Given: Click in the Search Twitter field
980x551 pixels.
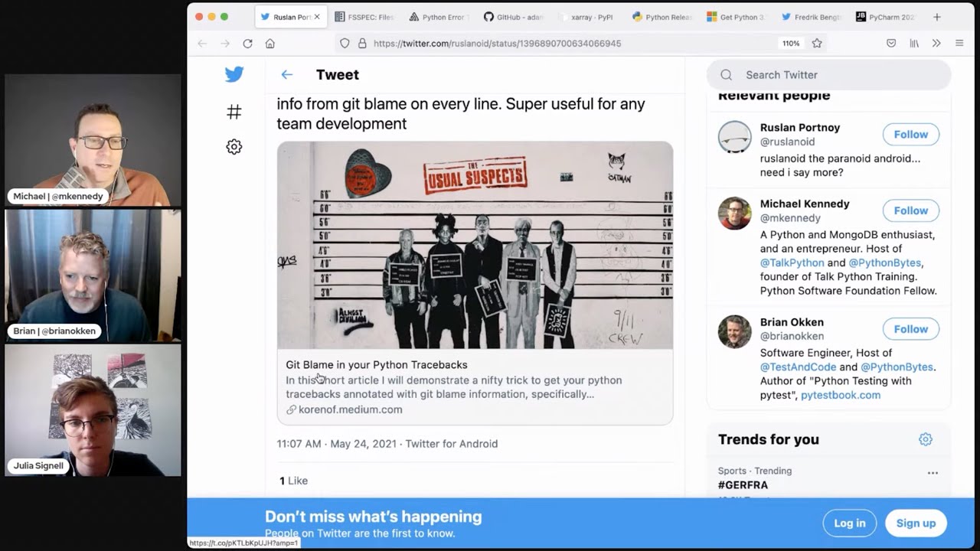Looking at the screenshot, I should [x=829, y=75].
